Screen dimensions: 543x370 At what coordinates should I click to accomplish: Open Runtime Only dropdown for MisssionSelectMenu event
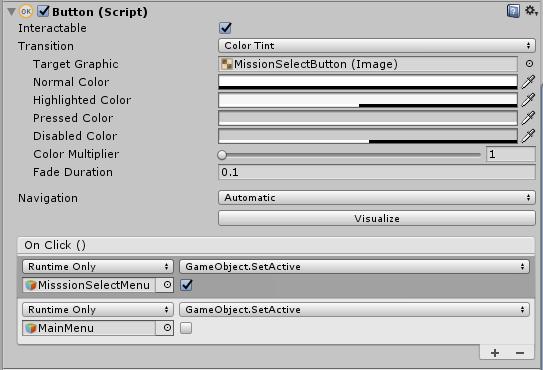click(98, 266)
